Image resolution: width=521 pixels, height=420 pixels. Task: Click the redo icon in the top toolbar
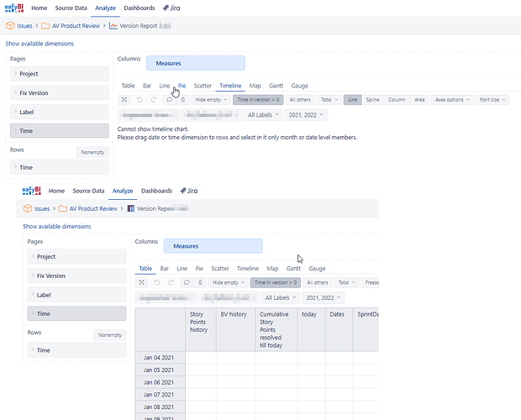(x=154, y=100)
